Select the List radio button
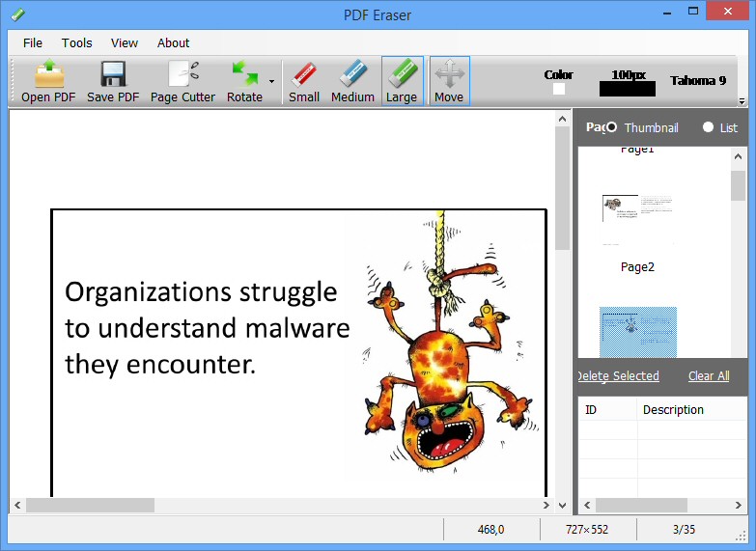Viewport: 756px width, 551px height. click(708, 126)
